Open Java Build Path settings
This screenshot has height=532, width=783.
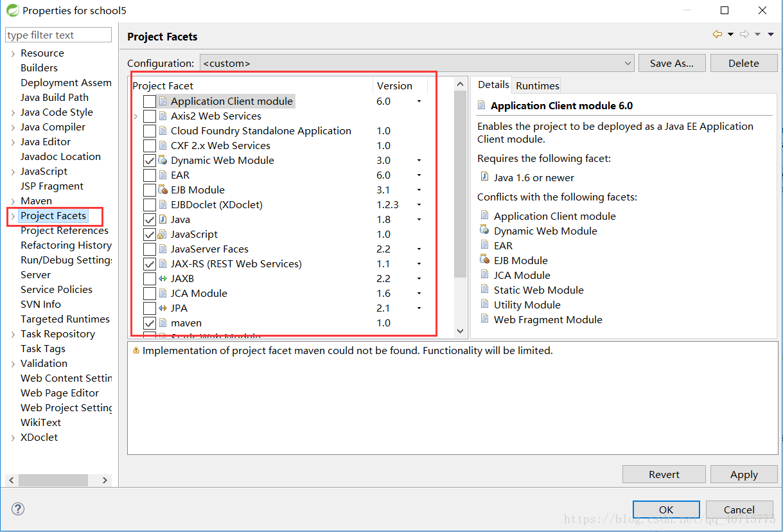(x=55, y=97)
